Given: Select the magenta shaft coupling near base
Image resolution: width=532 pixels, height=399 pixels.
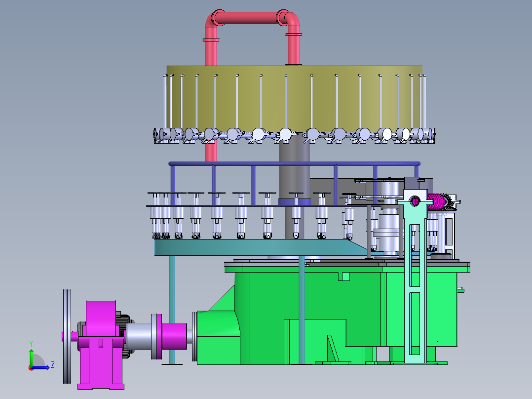Looking at the screenshot, I should (x=174, y=336).
